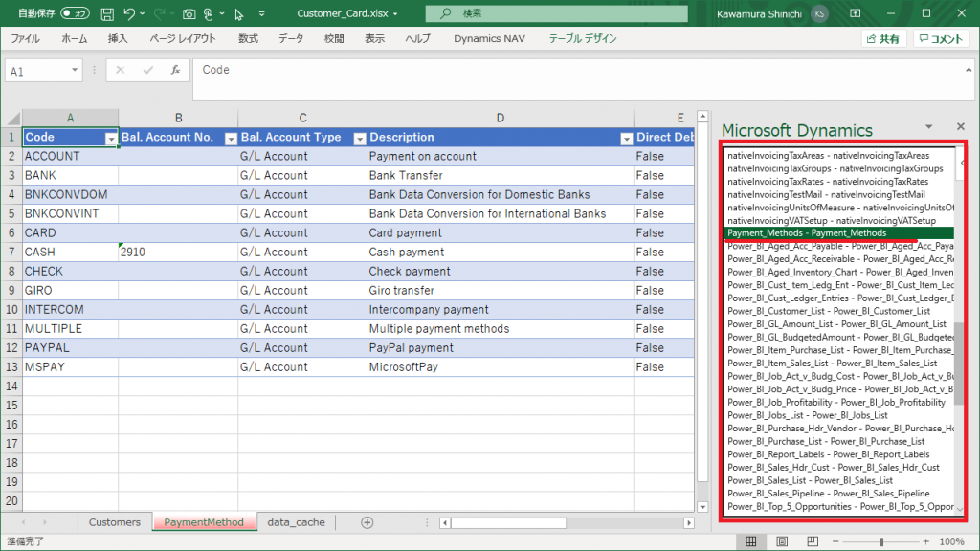Click the cancel X icon in formula bar
This screenshot has height=551, width=980.
(120, 70)
